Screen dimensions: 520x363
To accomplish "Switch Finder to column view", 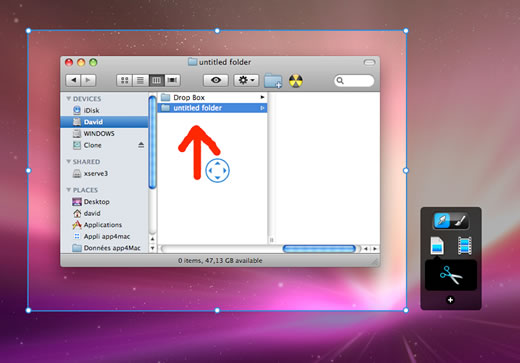I will (156, 80).
